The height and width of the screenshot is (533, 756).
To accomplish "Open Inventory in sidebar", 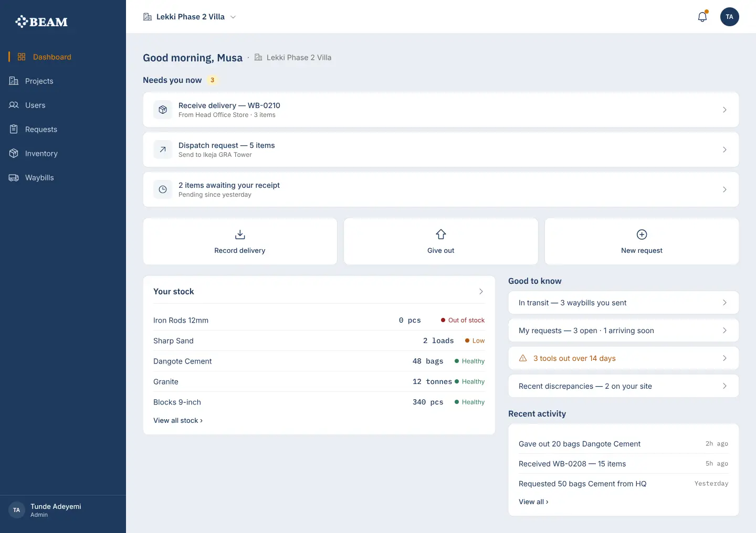I will [63, 153].
